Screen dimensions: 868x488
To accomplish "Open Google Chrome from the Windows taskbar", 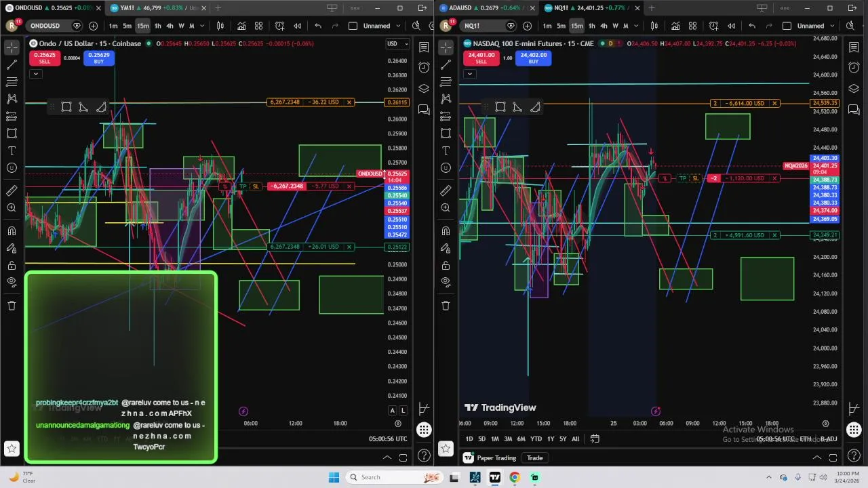I will tap(515, 477).
